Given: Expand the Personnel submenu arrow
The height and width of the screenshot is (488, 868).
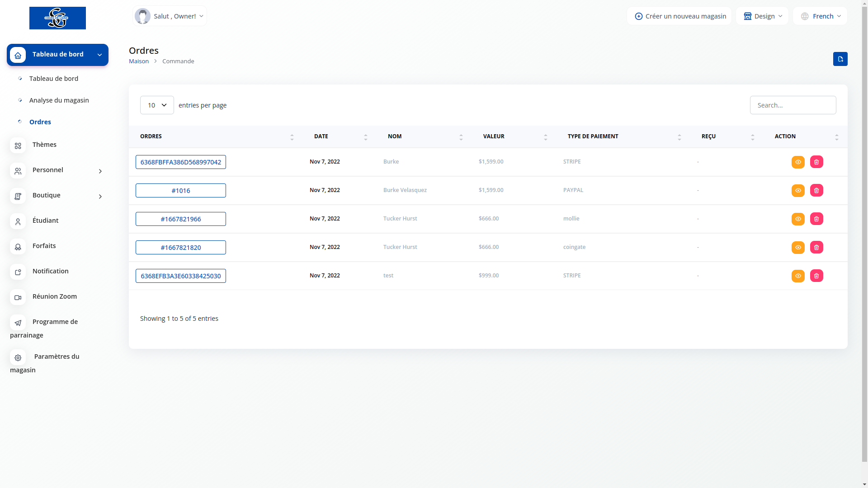Looking at the screenshot, I should coord(100,171).
